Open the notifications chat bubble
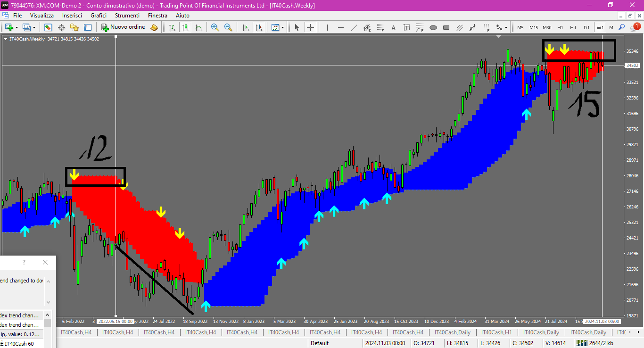 635,27
